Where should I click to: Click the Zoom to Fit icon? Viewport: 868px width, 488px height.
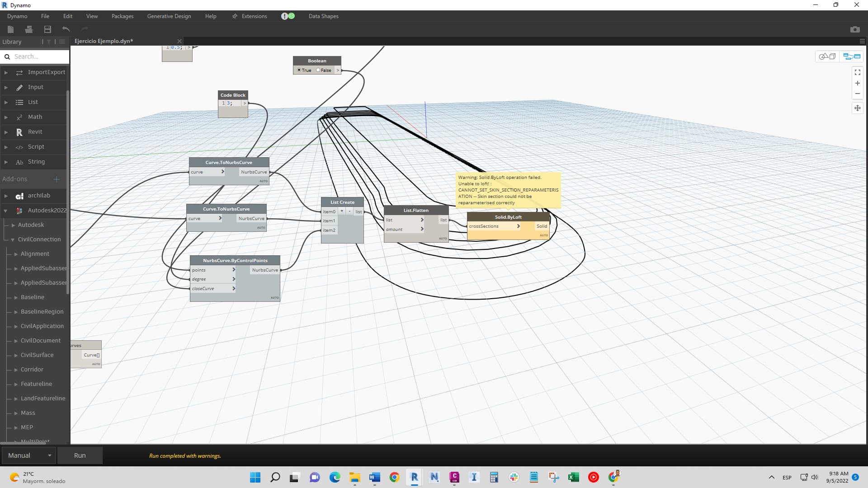(x=857, y=72)
